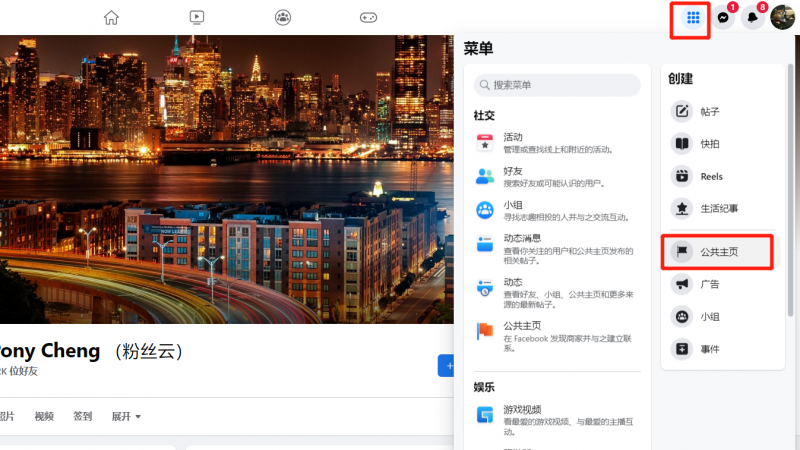Open the notifications bell icon

pyautogui.click(x=753, y=18)
